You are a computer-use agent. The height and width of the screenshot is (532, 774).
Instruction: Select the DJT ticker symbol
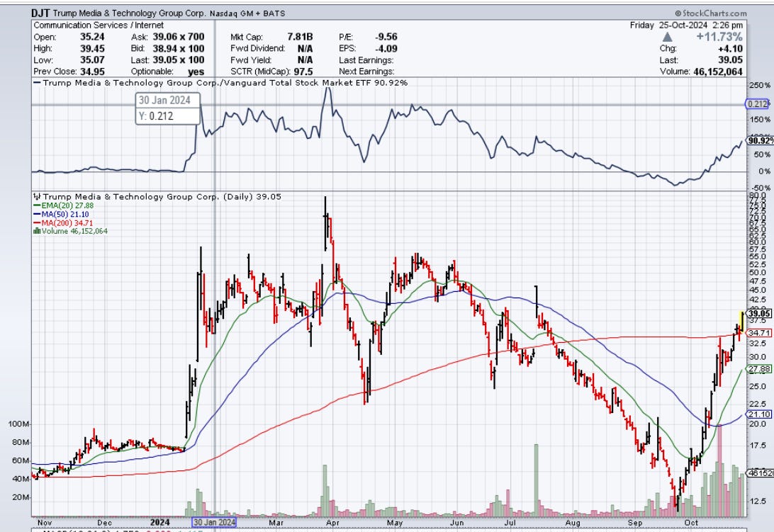point(40,13)
